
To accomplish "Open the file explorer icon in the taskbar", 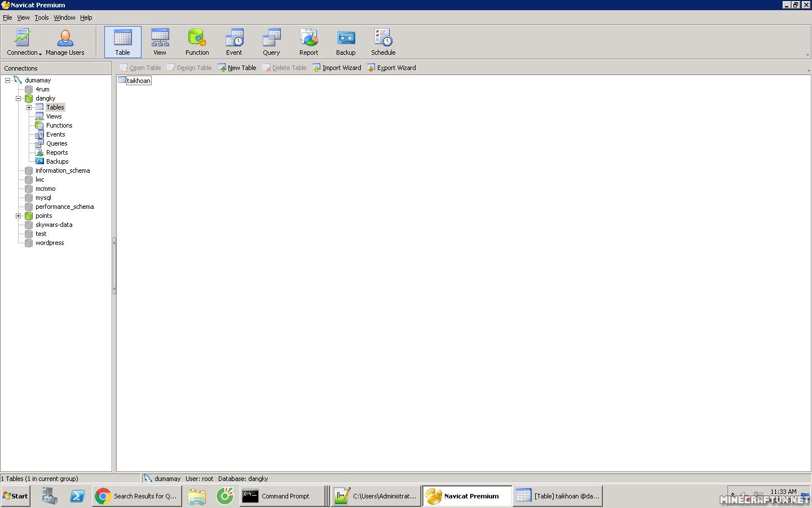I will [x=197, y=496].
